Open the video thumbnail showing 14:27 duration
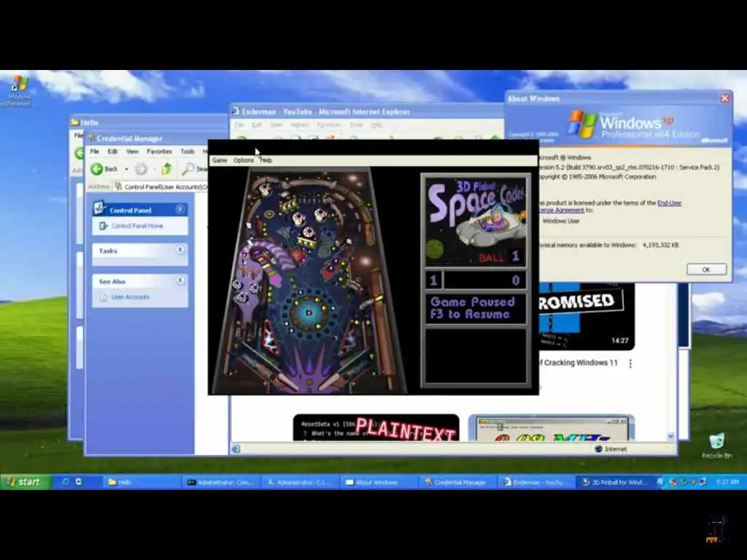The image size is (747, 560). point(587,316)
